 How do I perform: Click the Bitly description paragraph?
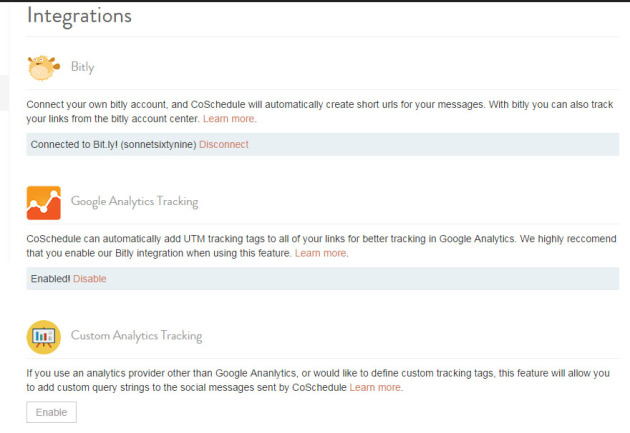click(x=320, y=112)
